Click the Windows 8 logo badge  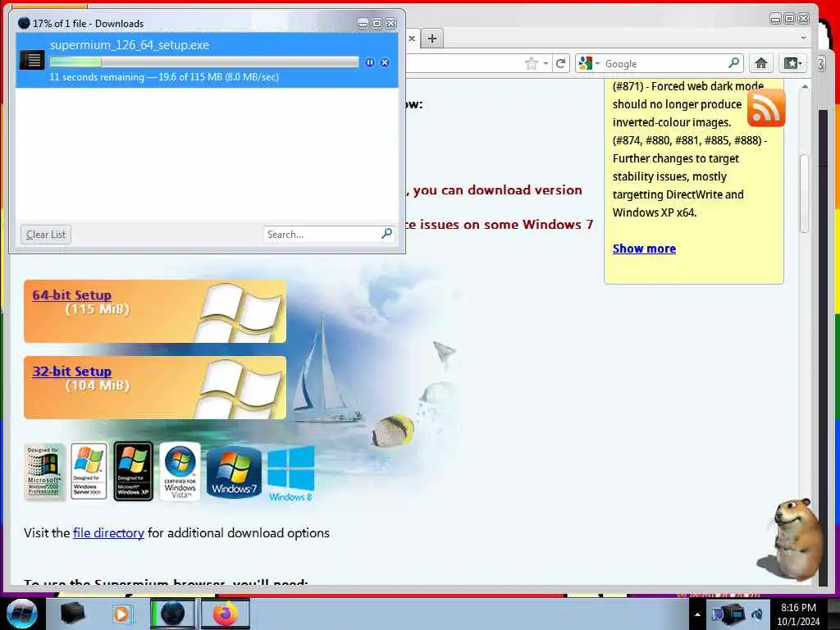click(291, 475)
